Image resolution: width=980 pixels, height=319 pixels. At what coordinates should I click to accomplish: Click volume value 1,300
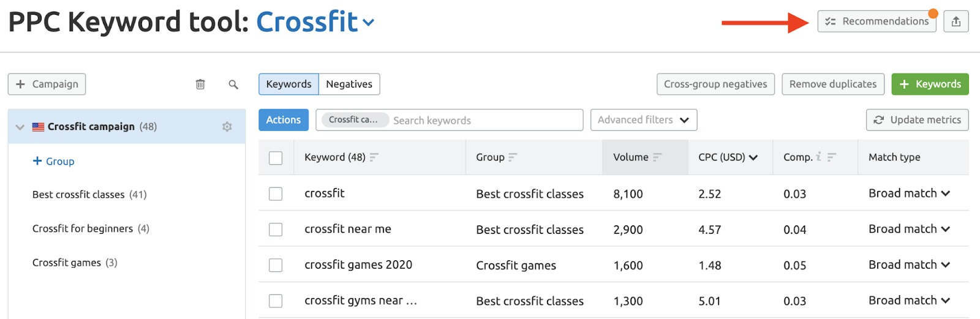(x=628, y=301)
